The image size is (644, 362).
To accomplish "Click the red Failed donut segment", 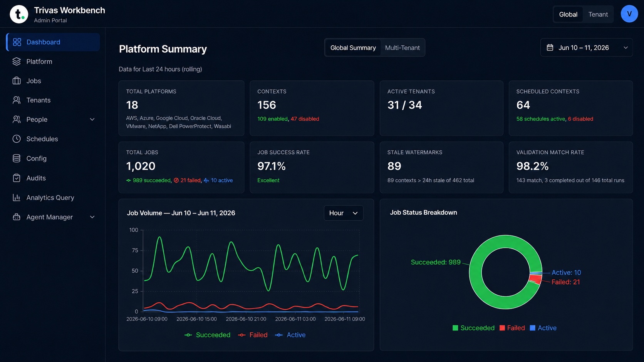I will (535, 279).
